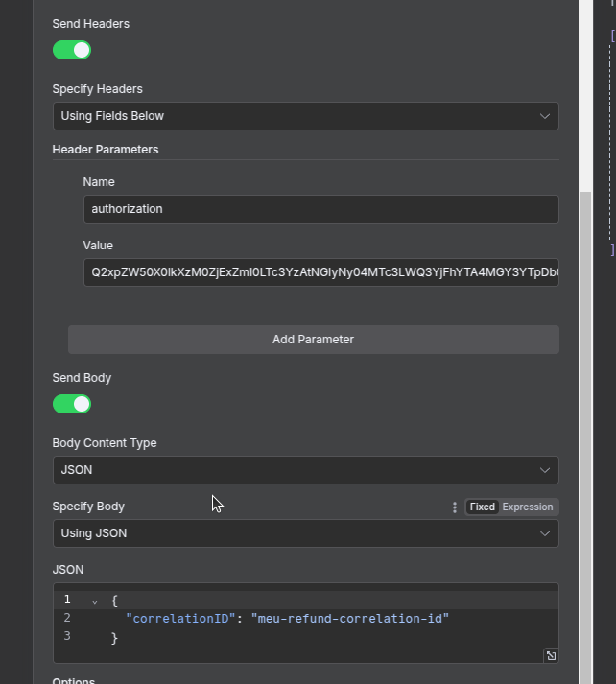Select the Fixed mode tab
The height and width of the screenshot is (684, 616).
pos(483,507)
